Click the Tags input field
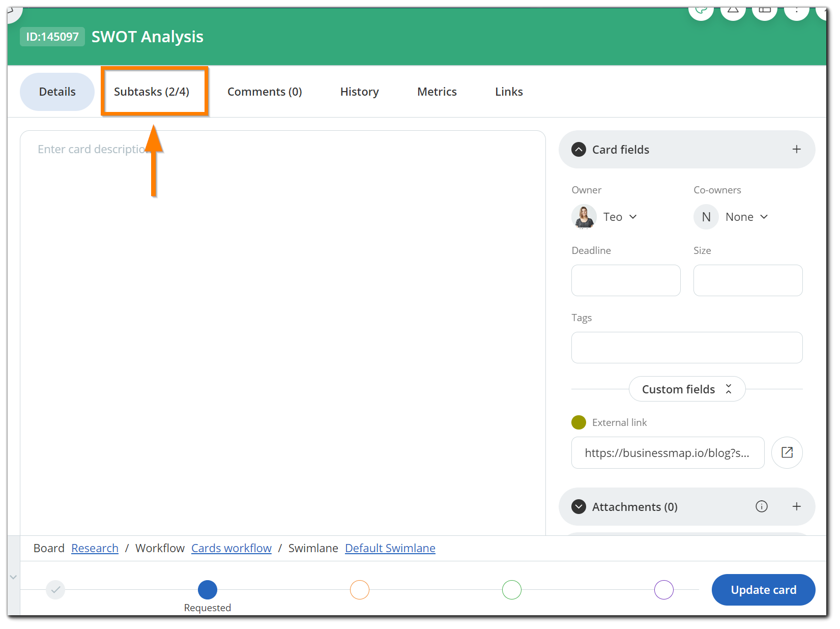 coord(687,348)
